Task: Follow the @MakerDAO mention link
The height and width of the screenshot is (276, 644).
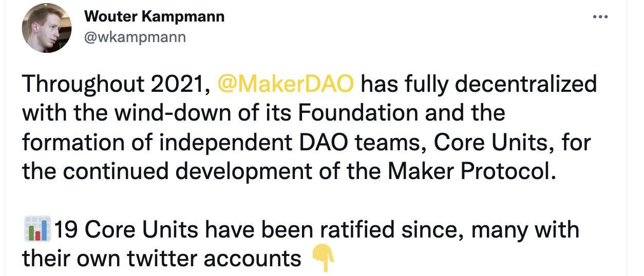Action: (286, 84)
